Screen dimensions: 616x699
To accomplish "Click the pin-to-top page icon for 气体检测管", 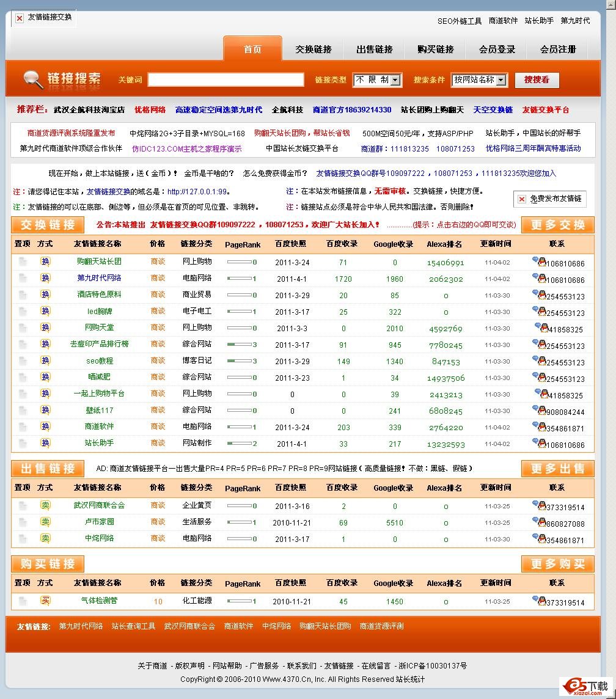I will [23, 601].
